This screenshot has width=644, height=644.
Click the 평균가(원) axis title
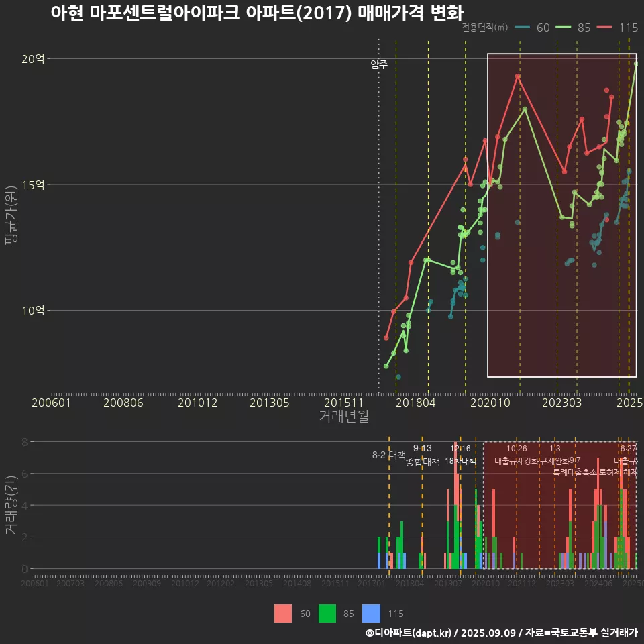coord(11,215)
